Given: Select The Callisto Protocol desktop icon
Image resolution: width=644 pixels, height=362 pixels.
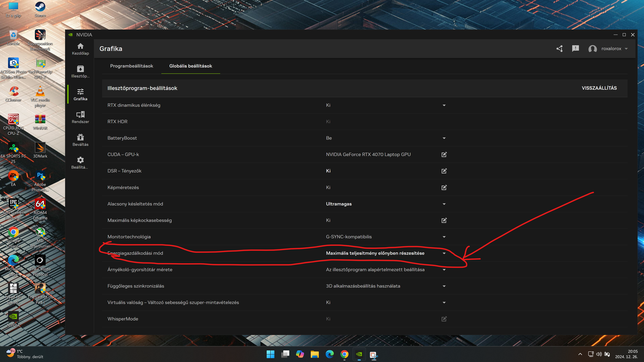Looking at the screenshot, I should point(40,266).
